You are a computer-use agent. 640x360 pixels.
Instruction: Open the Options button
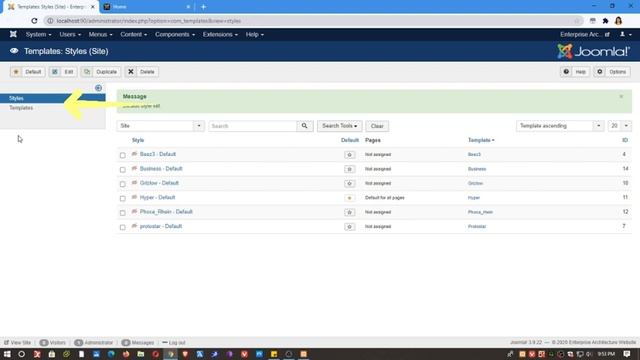(612, 72)
